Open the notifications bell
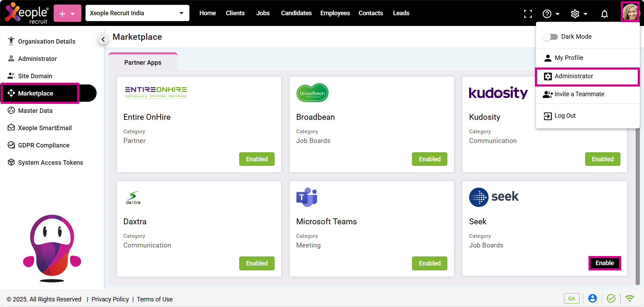 (604, 14)
